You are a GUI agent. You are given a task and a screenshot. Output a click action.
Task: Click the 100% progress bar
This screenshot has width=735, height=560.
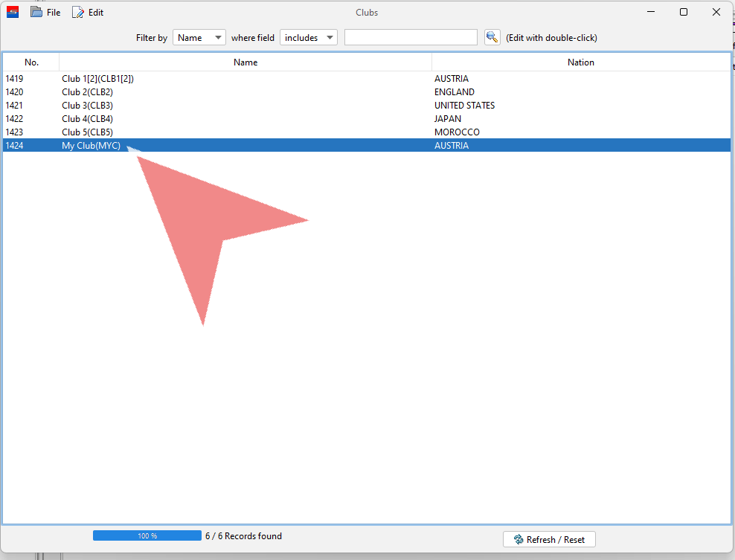coord(147,535)
